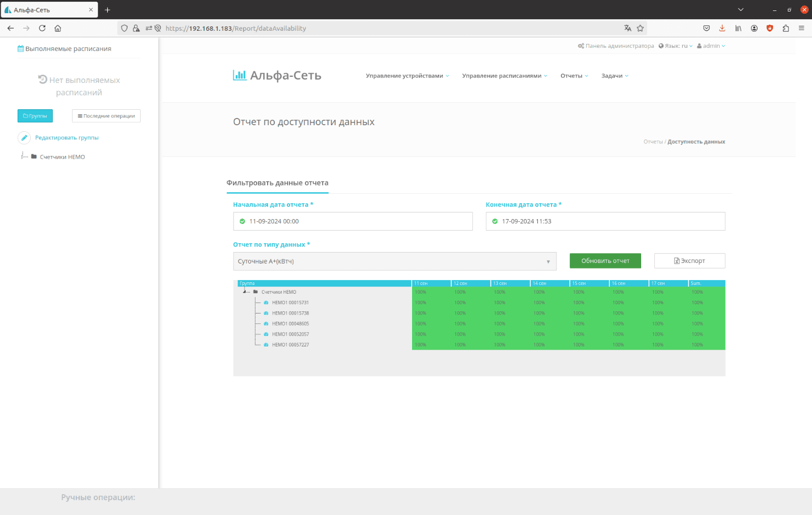Click the translate page icon in address bar

click(x=627, y=28)
